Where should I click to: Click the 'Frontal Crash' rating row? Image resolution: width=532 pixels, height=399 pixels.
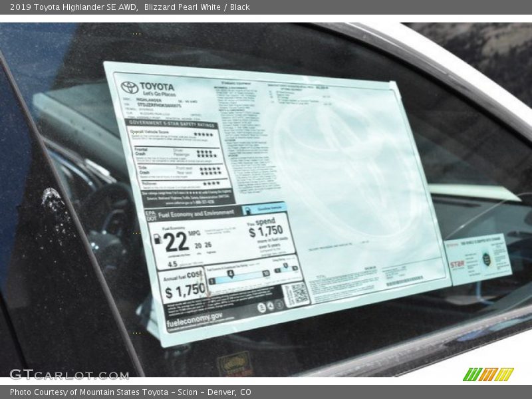point(177,154)
